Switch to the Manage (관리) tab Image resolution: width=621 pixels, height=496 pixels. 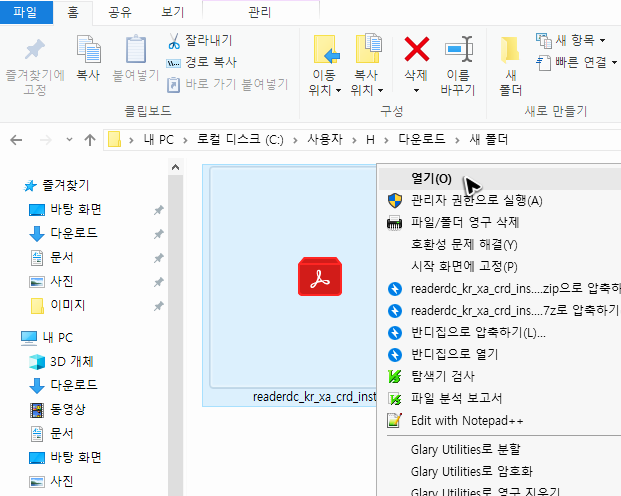(260, 12)
